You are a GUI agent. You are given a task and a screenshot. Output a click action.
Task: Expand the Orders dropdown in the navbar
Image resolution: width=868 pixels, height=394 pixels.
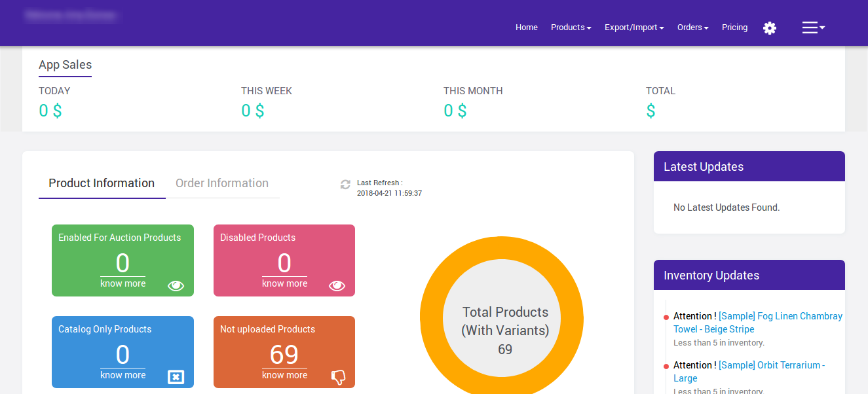(x=692, y=27)
